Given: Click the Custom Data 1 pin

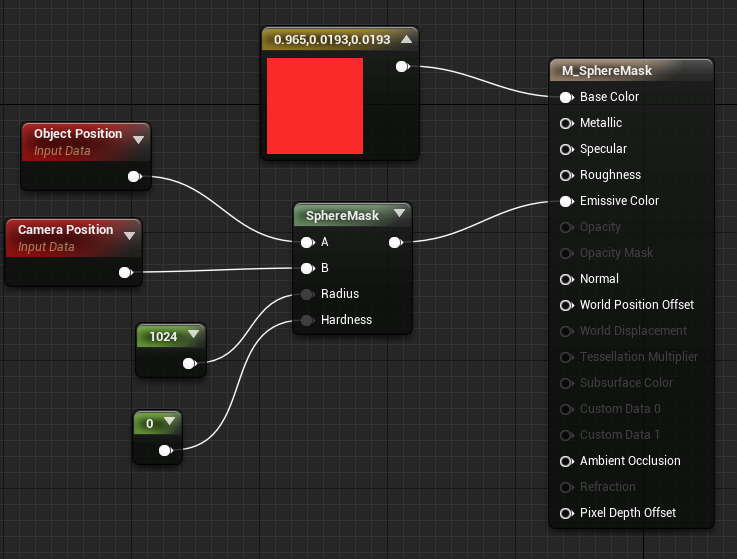Looking at the screenshot, I should click(566, 435).
